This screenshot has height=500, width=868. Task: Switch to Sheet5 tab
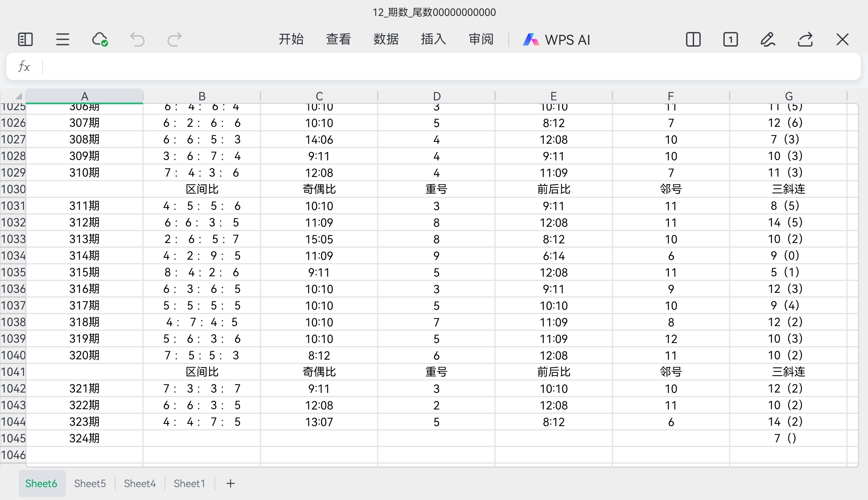click(90, 483)
